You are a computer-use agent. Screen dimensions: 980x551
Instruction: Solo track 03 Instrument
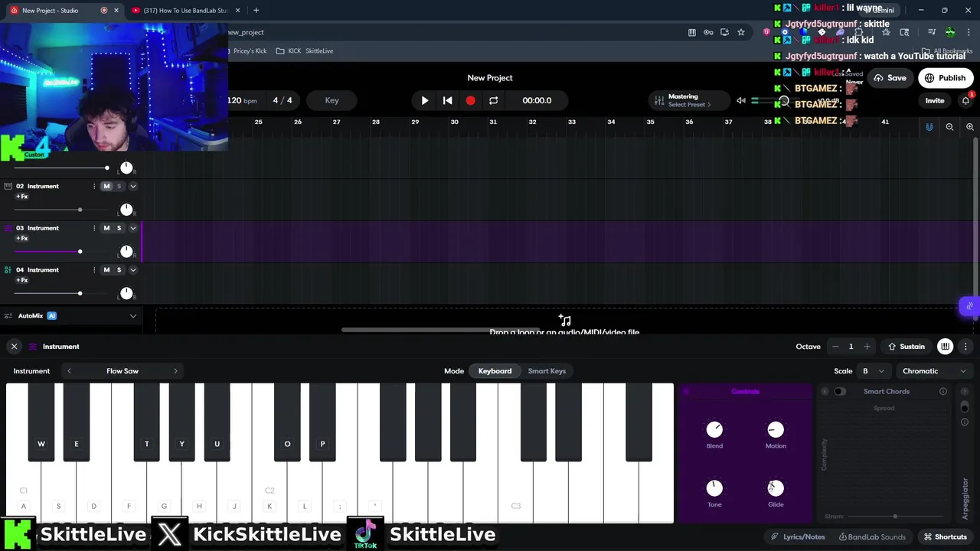pyautogui.click(x=119, y=228)
